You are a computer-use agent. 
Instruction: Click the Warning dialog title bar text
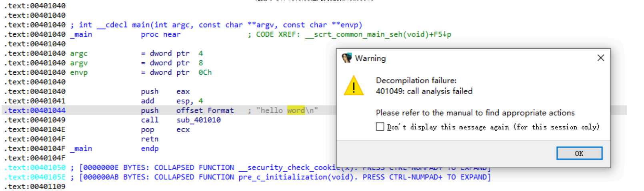click(370, 58)
